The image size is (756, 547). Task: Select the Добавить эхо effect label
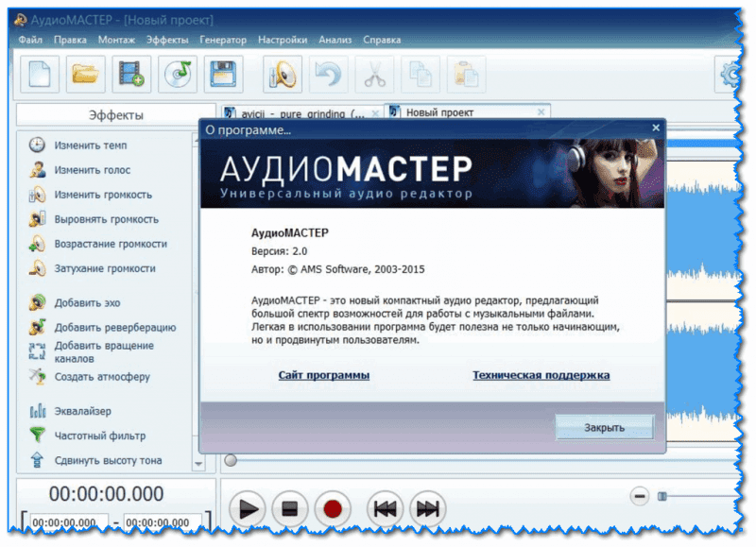coord(87,302)
